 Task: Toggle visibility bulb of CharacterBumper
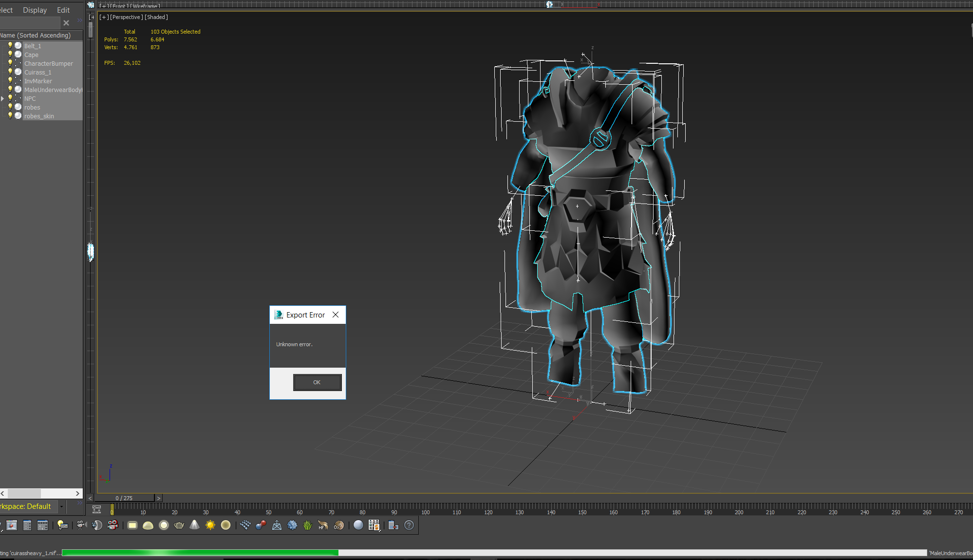[x=10, y=63]
